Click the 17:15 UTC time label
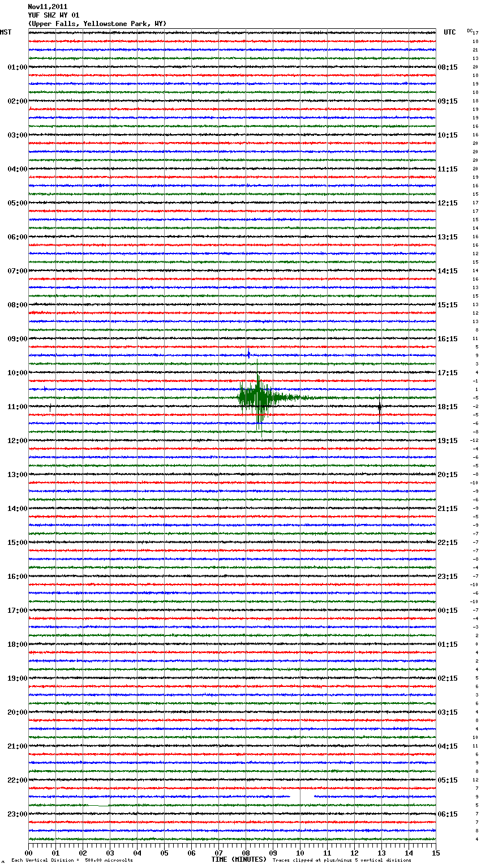Viewport: 481px width, 868px height. tap(448, 373)
